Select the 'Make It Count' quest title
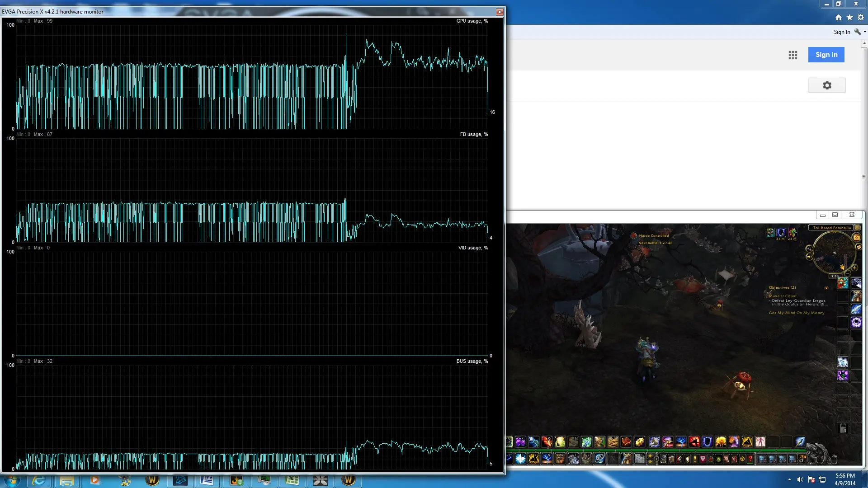The width and height of the screenshot is (868, 488). tap(783, 296)
